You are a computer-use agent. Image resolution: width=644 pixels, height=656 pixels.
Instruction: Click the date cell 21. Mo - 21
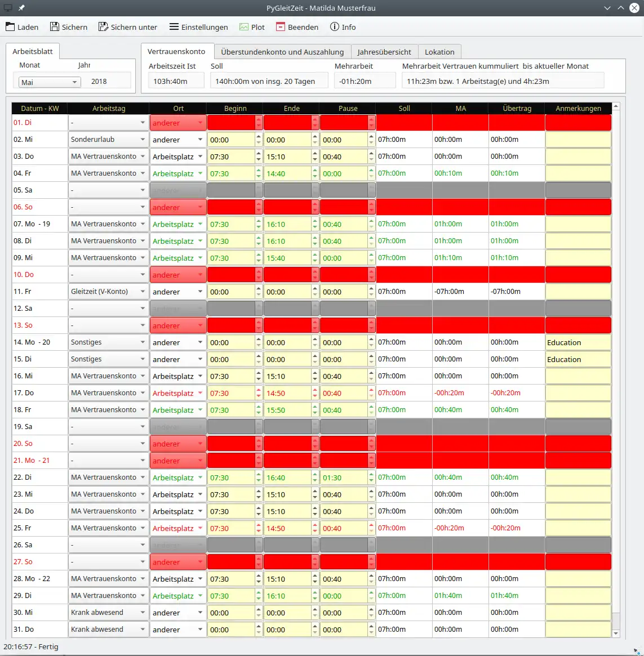point(40,461)
